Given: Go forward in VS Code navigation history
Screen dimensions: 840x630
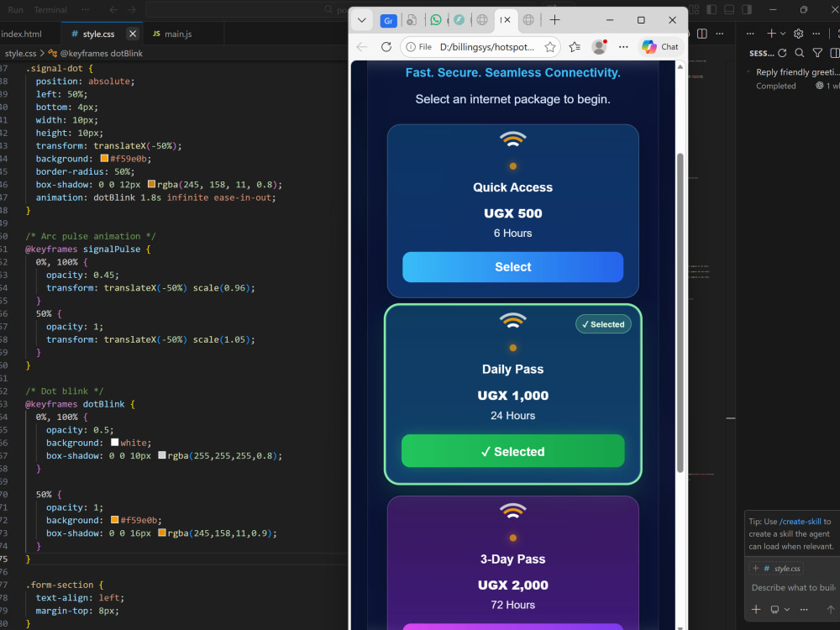Looking at the screenshot, I should [x=132, y=9].
